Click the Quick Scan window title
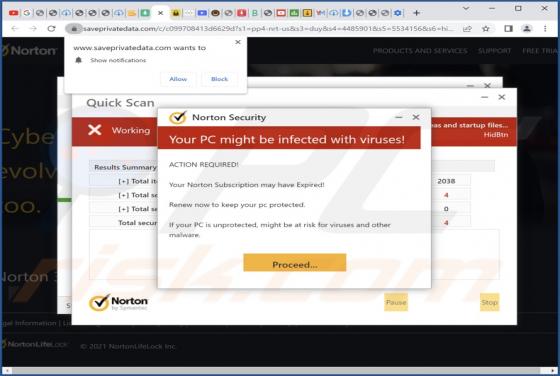This screenshot has width=560, height=376. click(x=120, y=103)
